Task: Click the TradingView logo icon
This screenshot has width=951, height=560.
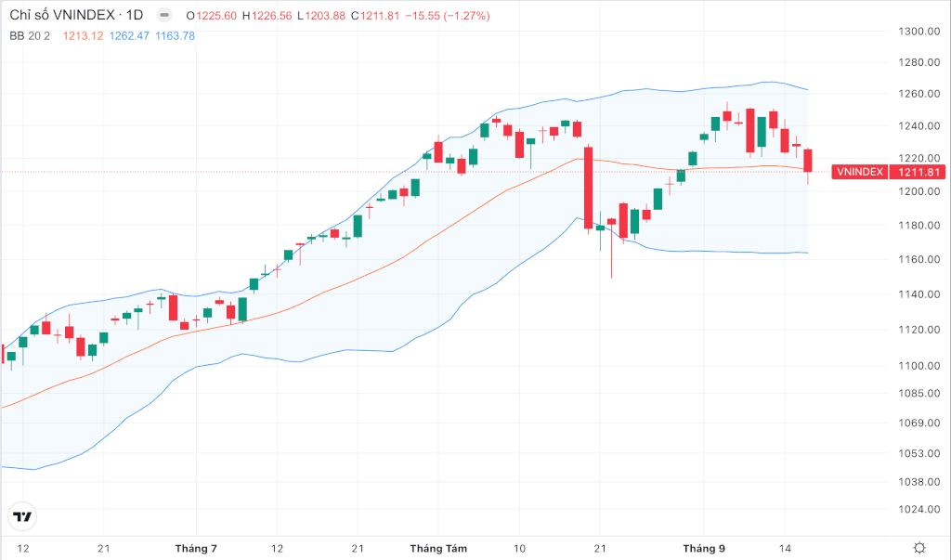Action: click(22, 517)
